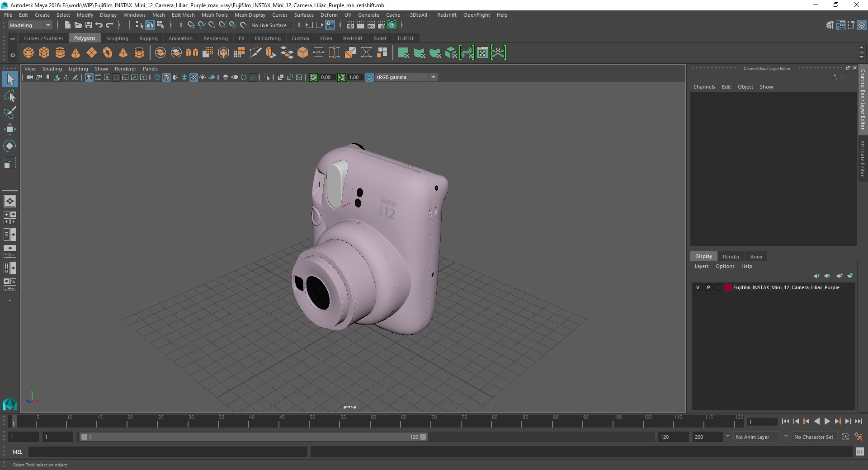
Task: Click the Multi-Cut tool shelf icon
Action: (255, 53)
